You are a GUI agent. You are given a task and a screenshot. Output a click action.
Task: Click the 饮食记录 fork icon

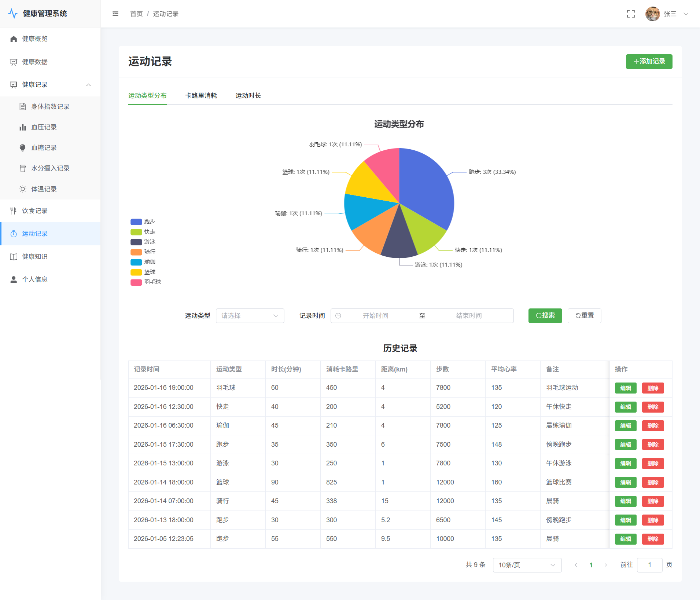pyautogui.click(x=14, y=211)
